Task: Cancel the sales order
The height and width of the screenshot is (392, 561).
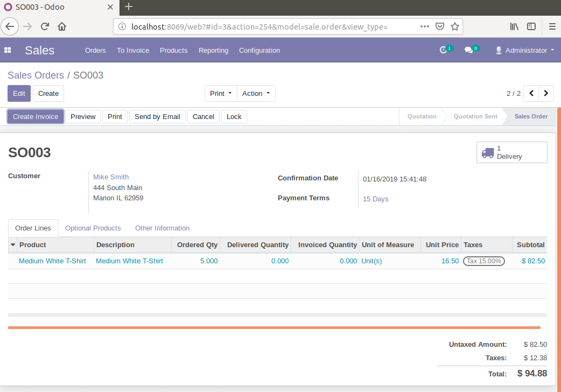Action: [x=203, y=117]
